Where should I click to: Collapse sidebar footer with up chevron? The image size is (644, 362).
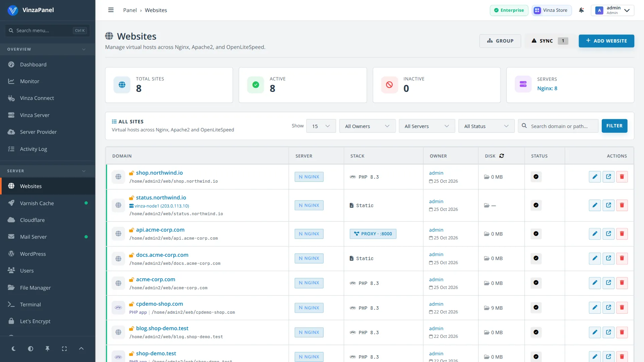tap(81, 349)
